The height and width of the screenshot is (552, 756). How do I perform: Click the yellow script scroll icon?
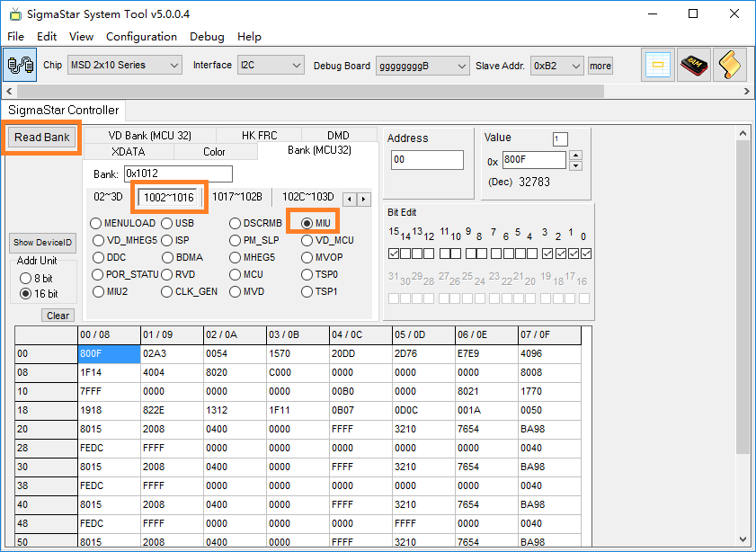730,66
